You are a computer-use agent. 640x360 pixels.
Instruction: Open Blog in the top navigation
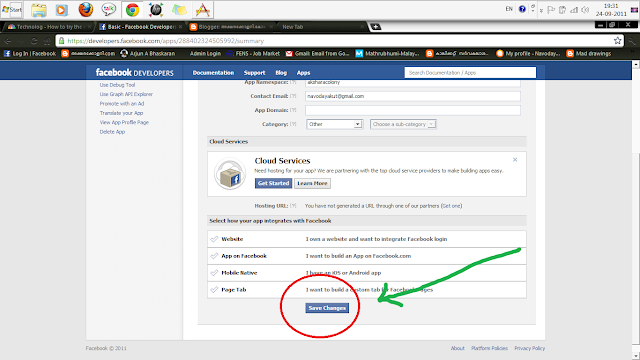coord(281,73)
